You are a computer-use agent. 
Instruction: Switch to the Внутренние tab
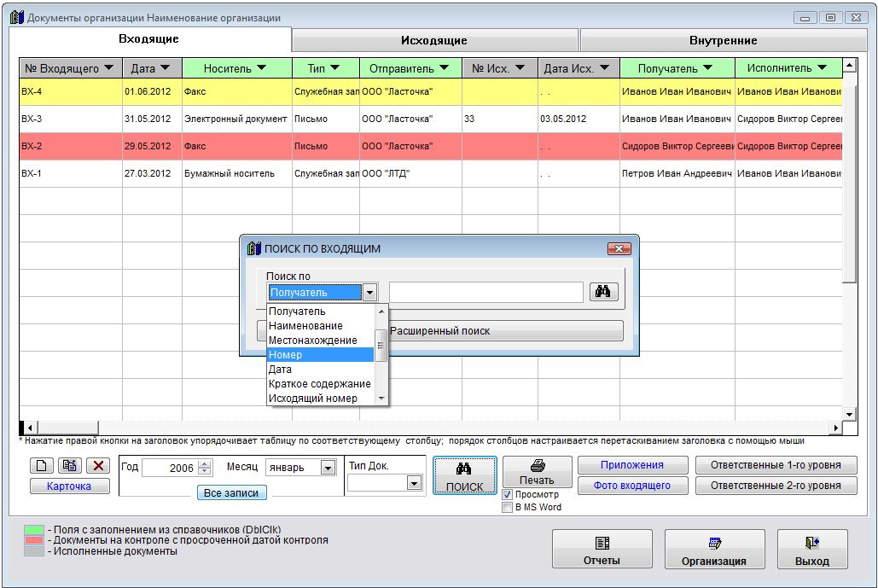coord(723,40)
